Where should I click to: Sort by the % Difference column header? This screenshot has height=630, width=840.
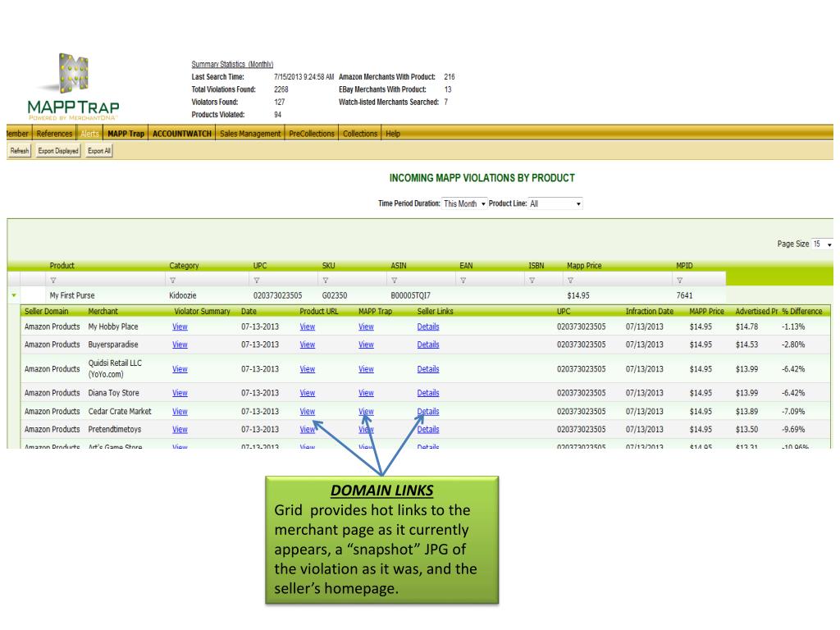(802, 311)
